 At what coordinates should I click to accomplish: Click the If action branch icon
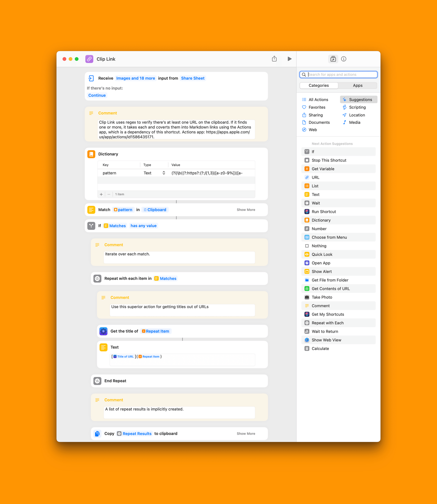click(91, 226)
